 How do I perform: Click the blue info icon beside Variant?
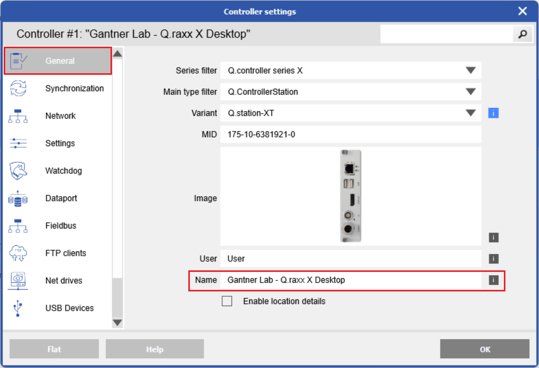tap(493, 113)
